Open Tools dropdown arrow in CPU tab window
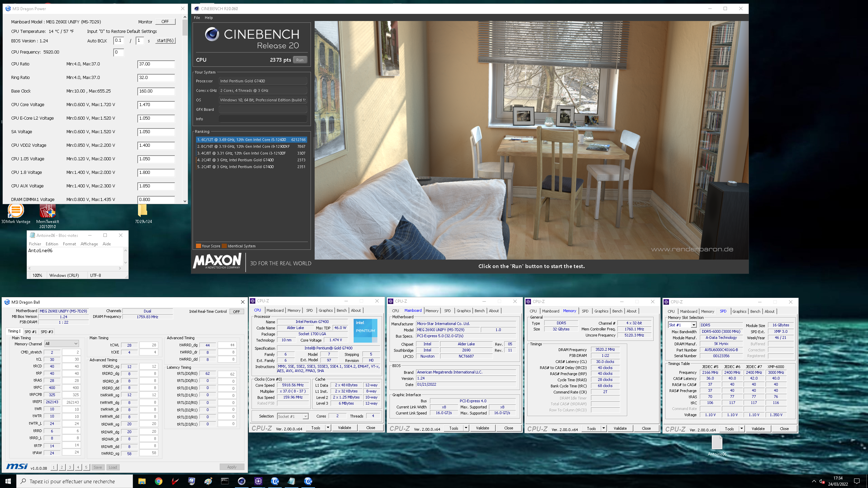868x488 pixels. pyautogui.click(x=328, y=428)
